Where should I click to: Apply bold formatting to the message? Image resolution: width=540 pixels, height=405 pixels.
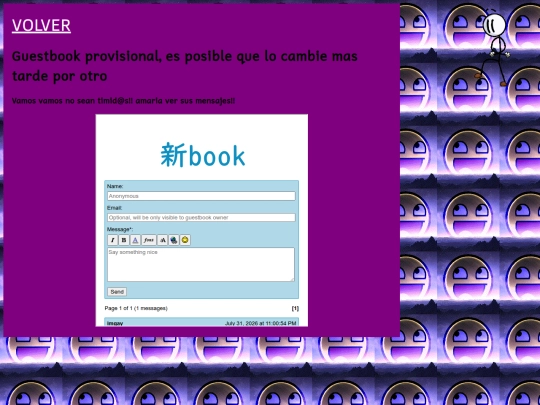(x=124, y=240)
